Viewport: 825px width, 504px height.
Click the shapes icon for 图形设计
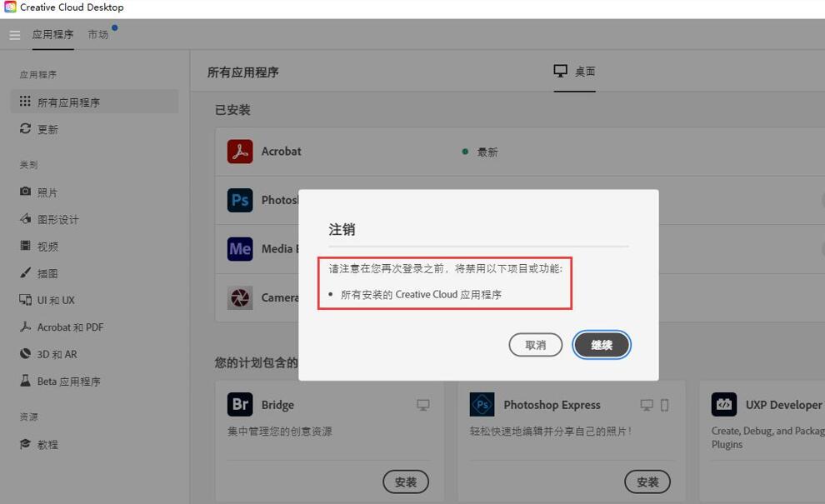point(25,218)
